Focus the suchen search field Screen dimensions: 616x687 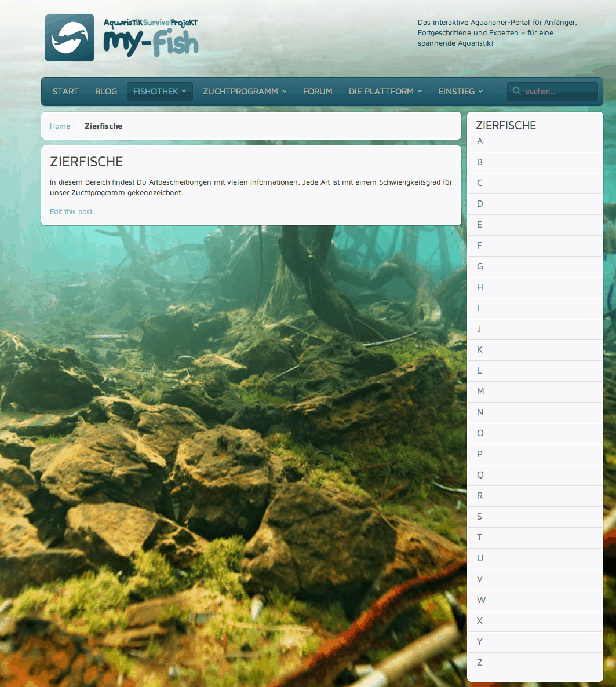[558, 92]
